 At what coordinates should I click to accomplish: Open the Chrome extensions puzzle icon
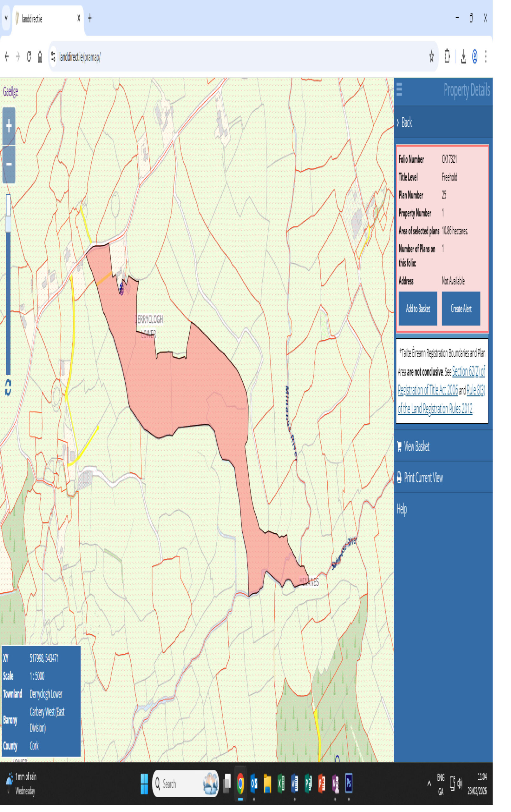click(x=447, y=56)
